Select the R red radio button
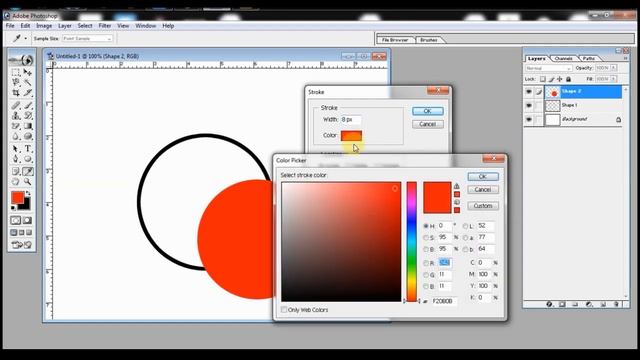The image size is (640, 360). [426, 263]
